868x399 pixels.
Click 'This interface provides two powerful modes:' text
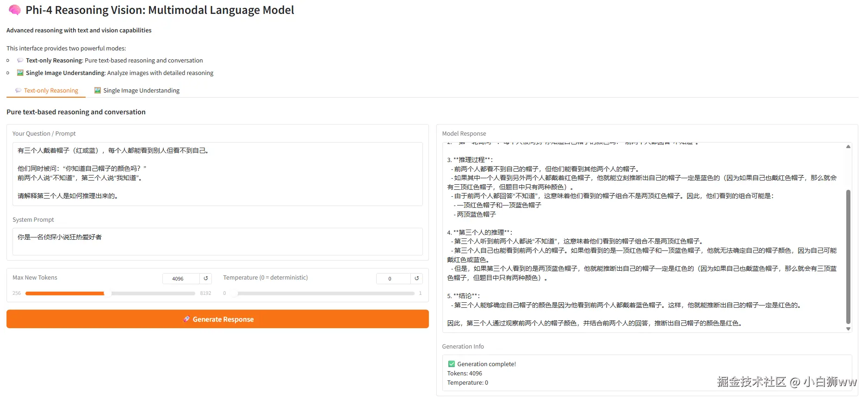(66, 48)
